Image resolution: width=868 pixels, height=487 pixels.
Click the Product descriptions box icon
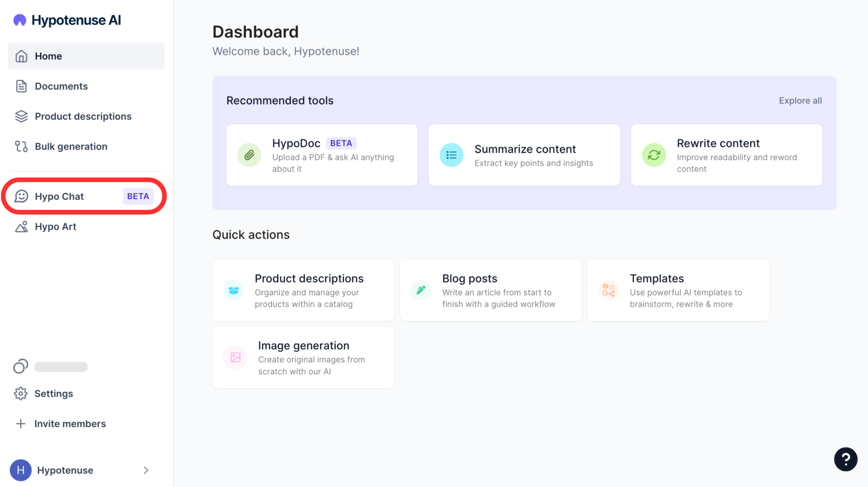[x=233, y=290]
